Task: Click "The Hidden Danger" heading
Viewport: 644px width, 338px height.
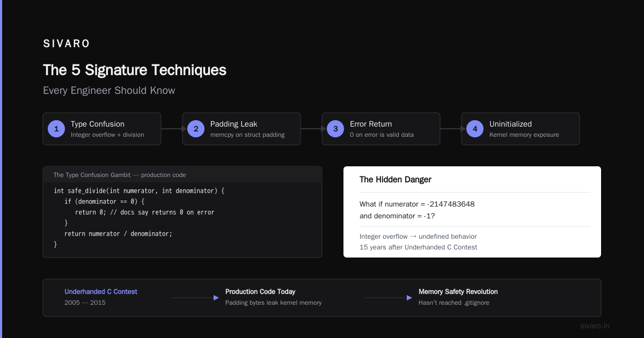Action: tap(396, 180)
